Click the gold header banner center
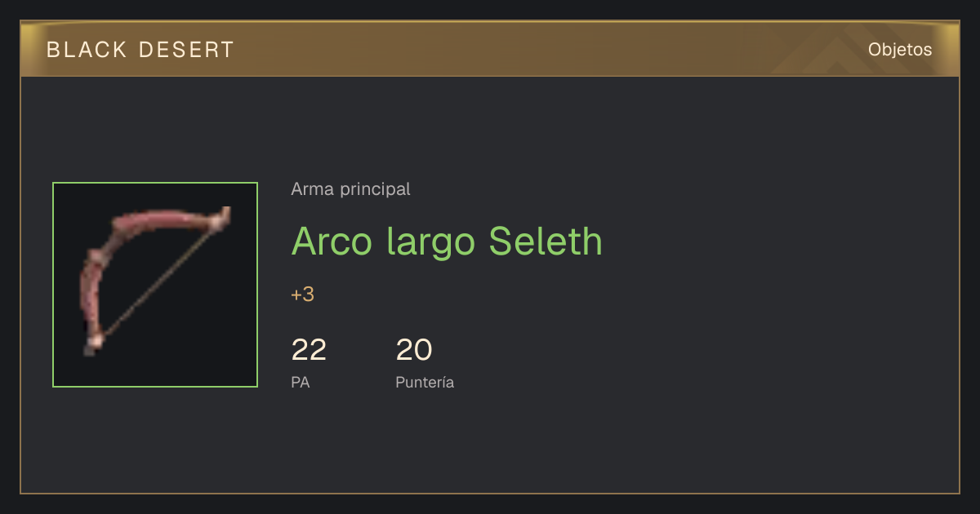 pyautogui.click(x=490, y=49)
